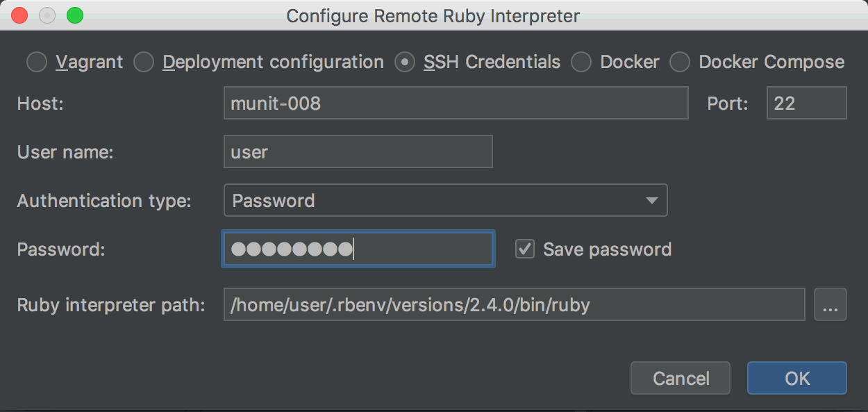868x412 pixels.
Task: Click the greyed-out minimize window button
Action: [47, 15]
